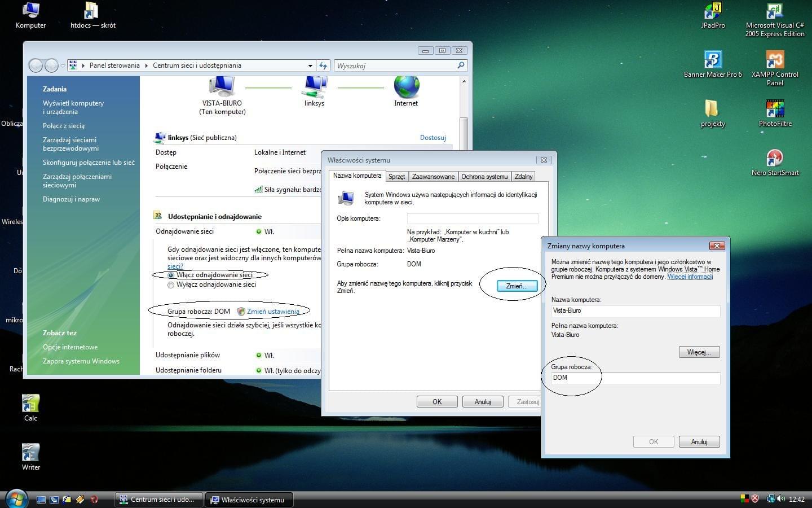Click Wyświetl komputery i urządzenia task link
Screen dimensions: 812x508
(73, 107)
